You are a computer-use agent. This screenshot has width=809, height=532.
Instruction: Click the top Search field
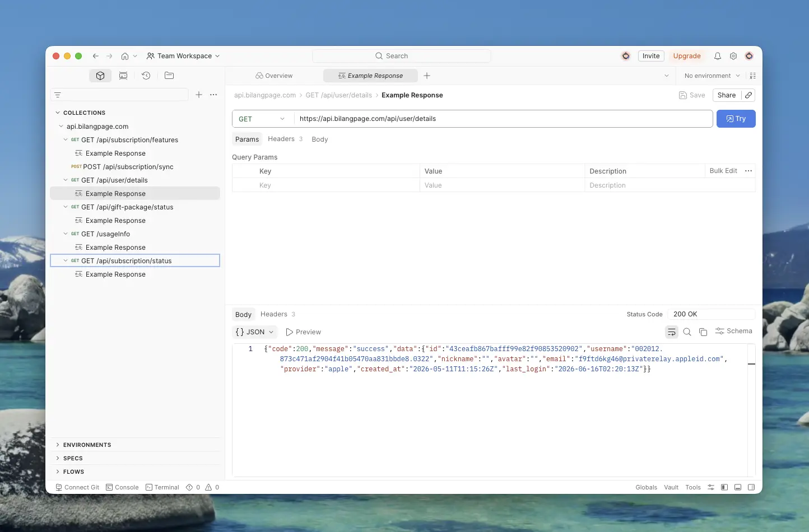coord(402,56)
